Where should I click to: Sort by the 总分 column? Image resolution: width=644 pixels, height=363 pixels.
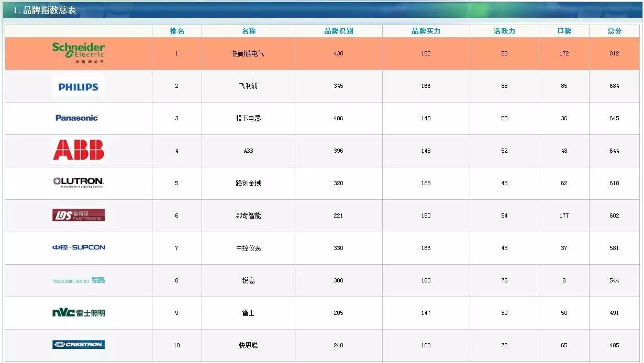point(614,30)
